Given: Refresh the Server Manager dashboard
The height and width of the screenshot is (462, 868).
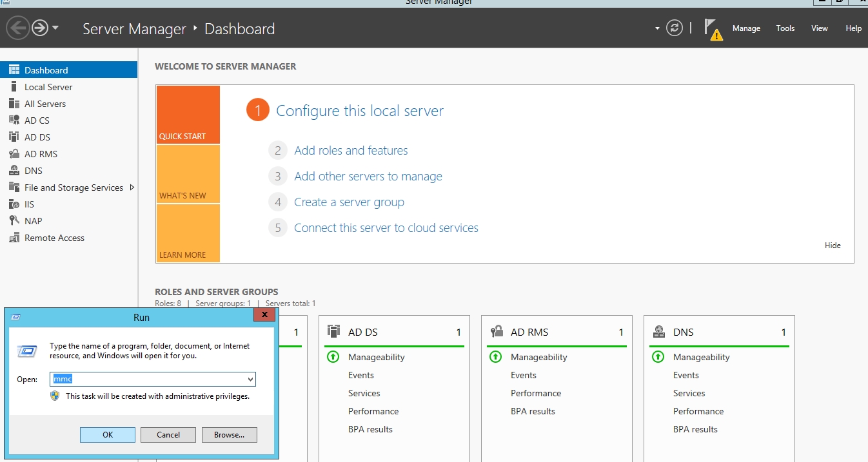Looking at the screenshot, I should tap(675, 28).
